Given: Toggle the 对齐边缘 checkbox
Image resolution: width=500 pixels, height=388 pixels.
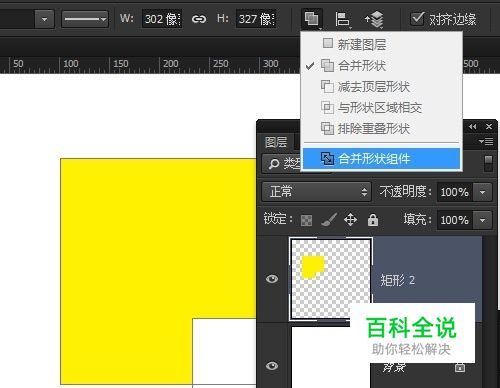Looking at the screenshot, I should coord(417,19).
